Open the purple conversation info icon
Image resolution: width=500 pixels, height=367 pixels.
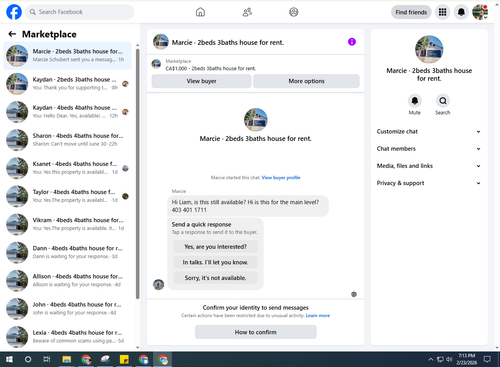[352, 42]
